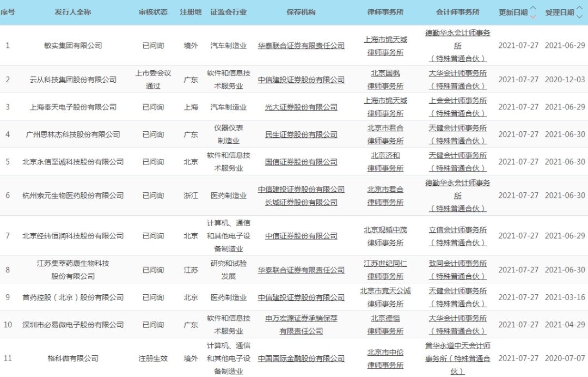This screenshot has width=588, height=377.
Task: Select issuer 北京永信至诚科技股份有限公司
Action: (x=73, y=162)
